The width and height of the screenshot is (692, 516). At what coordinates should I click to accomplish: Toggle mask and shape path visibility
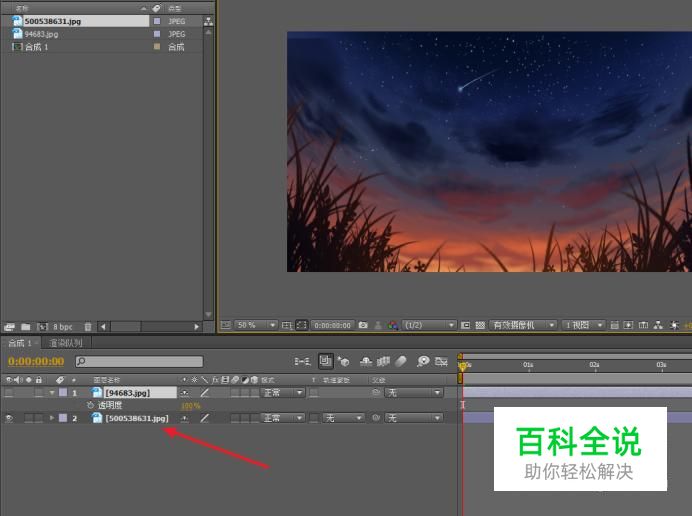coord(301,325)
